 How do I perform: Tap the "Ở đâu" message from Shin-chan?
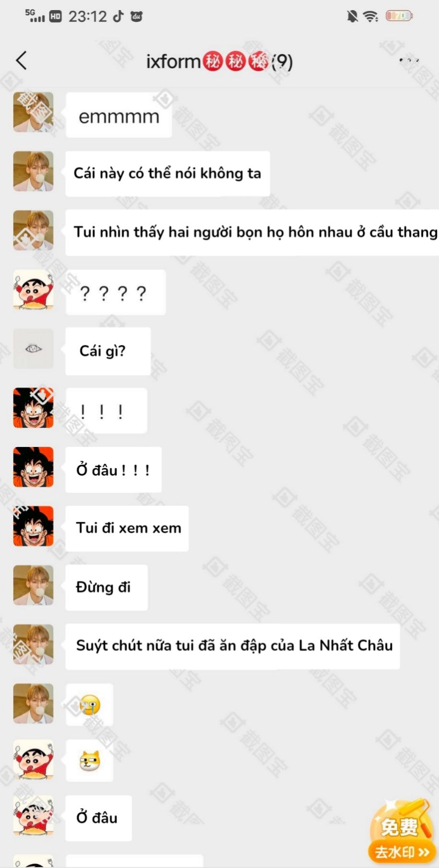coord(99,818)
